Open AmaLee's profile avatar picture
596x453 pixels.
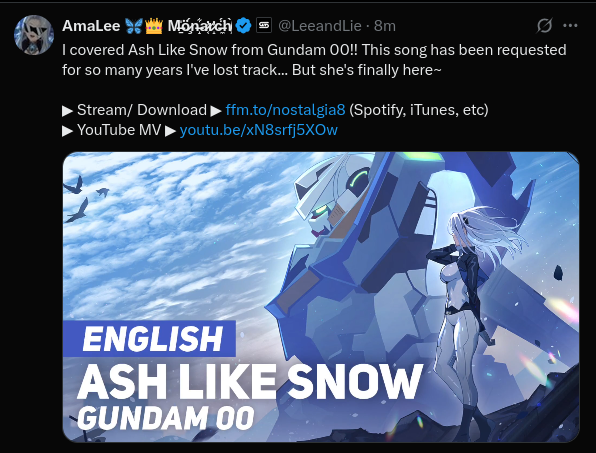(x=34, y=35)
